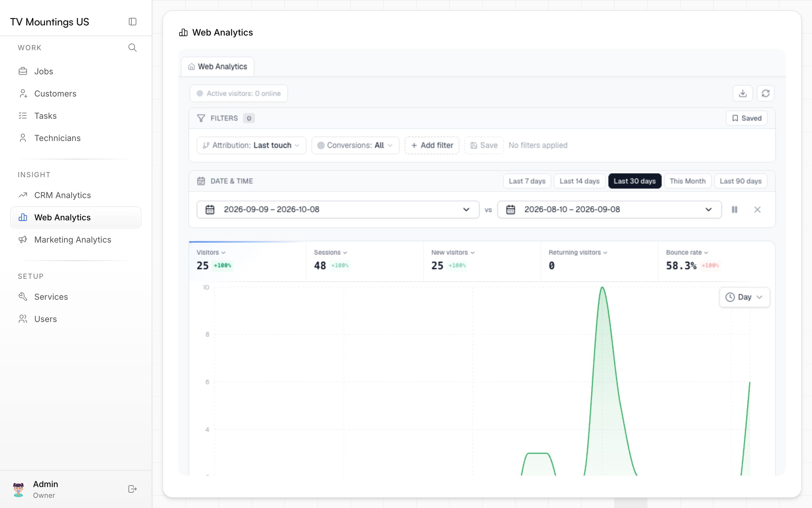812x508 pixels.
Task: Click the Save filter button
Action: [484, 145]
